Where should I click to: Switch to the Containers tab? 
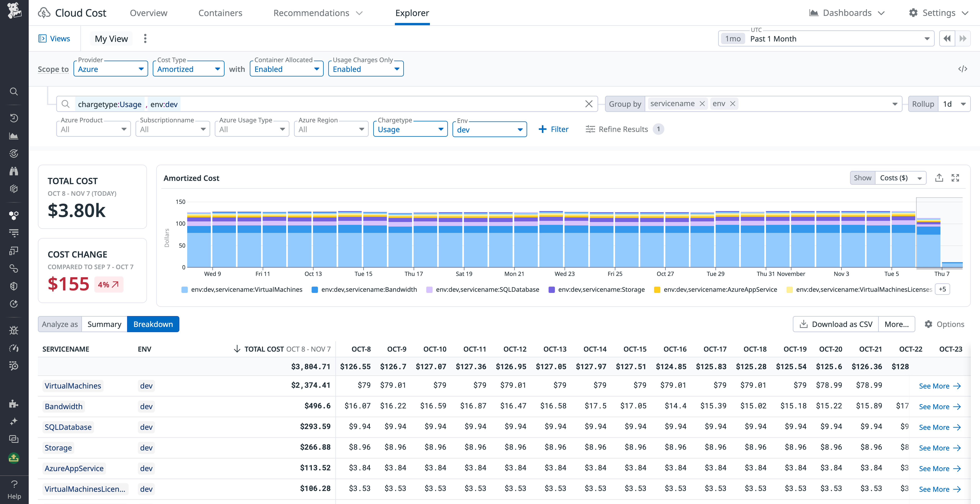(x=221, y=13)
